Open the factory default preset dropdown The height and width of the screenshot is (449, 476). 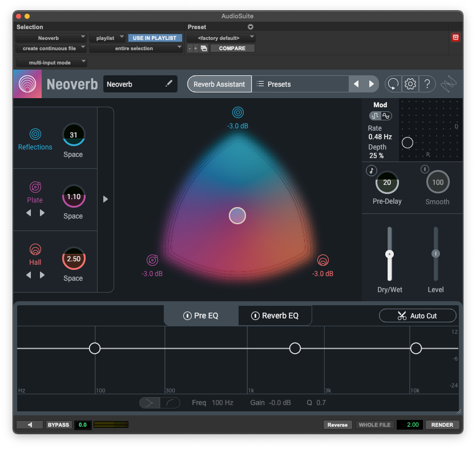(221, 38)
